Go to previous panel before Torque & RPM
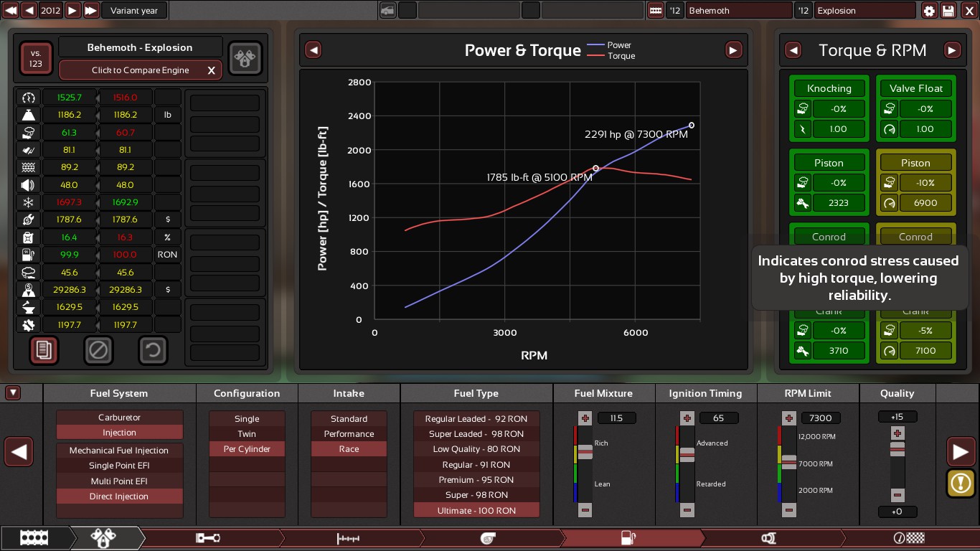Image resolution: width=980 pixels, height=551 pixels. (793, 50)
